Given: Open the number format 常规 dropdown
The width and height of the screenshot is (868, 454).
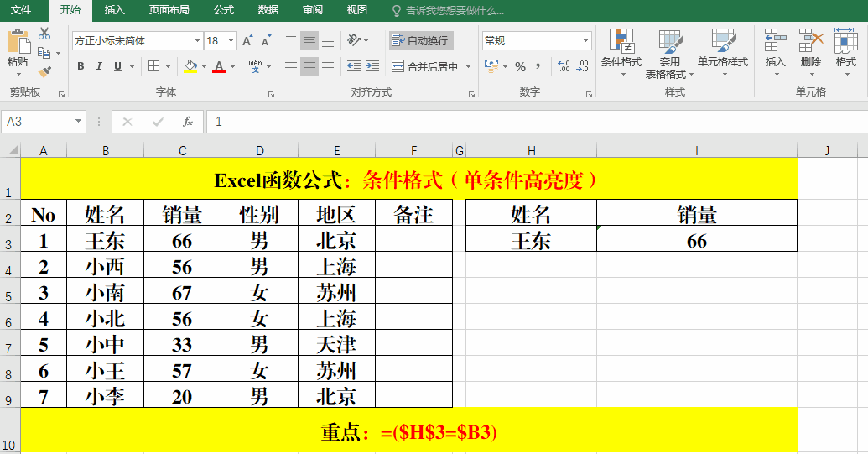Looking at the screenshot, I should 585,40.
